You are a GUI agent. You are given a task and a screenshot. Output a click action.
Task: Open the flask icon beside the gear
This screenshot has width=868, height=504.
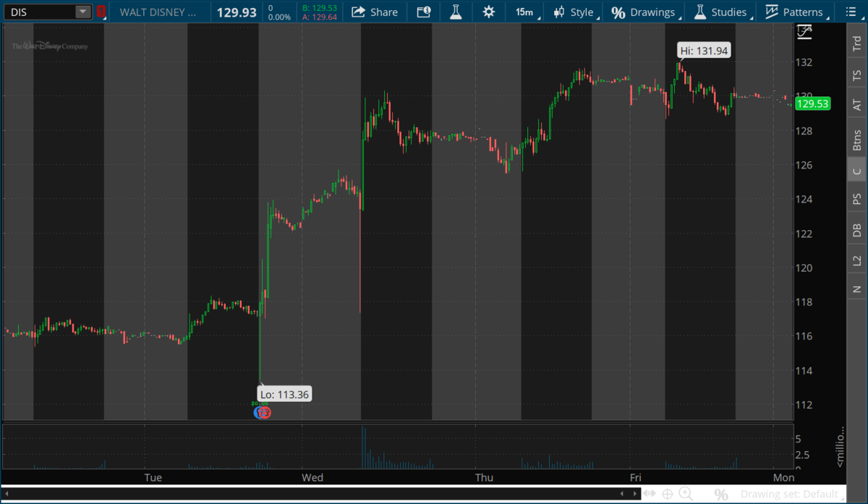point(456,12)
